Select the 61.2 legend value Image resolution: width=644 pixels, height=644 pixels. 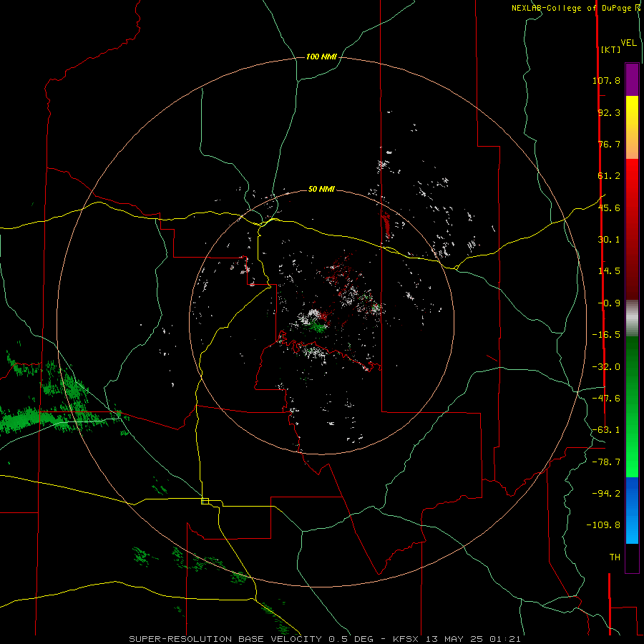click(x=609, y=176)
